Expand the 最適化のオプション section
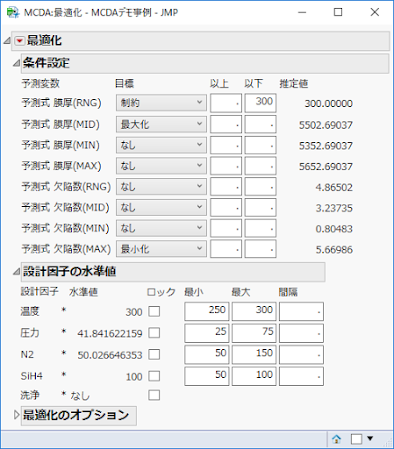This screenshot has height=449, width=394. pyautogui.click(x=16, y=415)
